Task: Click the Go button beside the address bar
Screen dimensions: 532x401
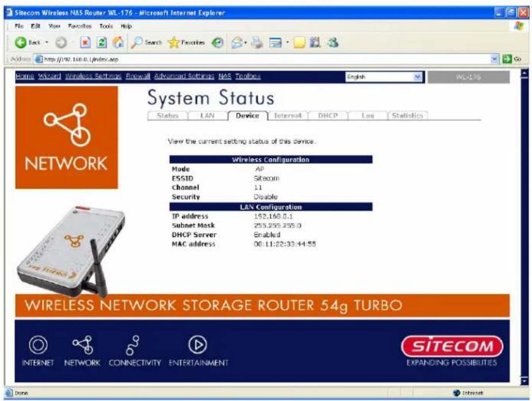Action: tap(512, 59)
